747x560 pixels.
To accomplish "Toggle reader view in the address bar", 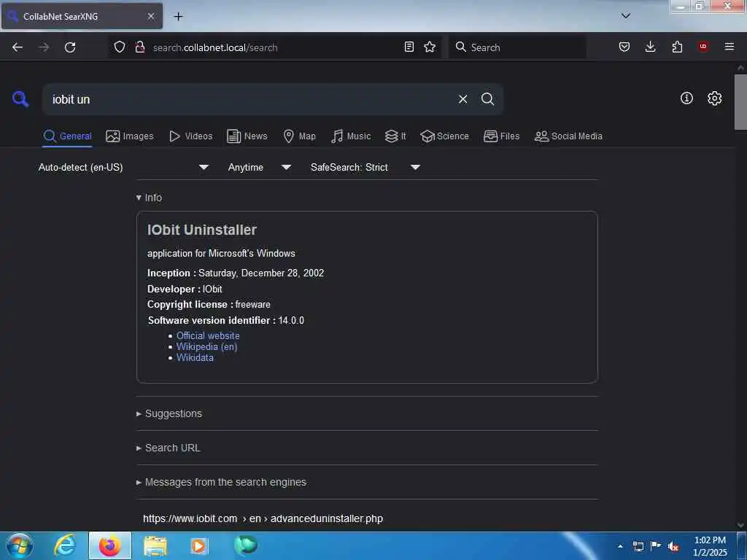I will pos(409,47).
